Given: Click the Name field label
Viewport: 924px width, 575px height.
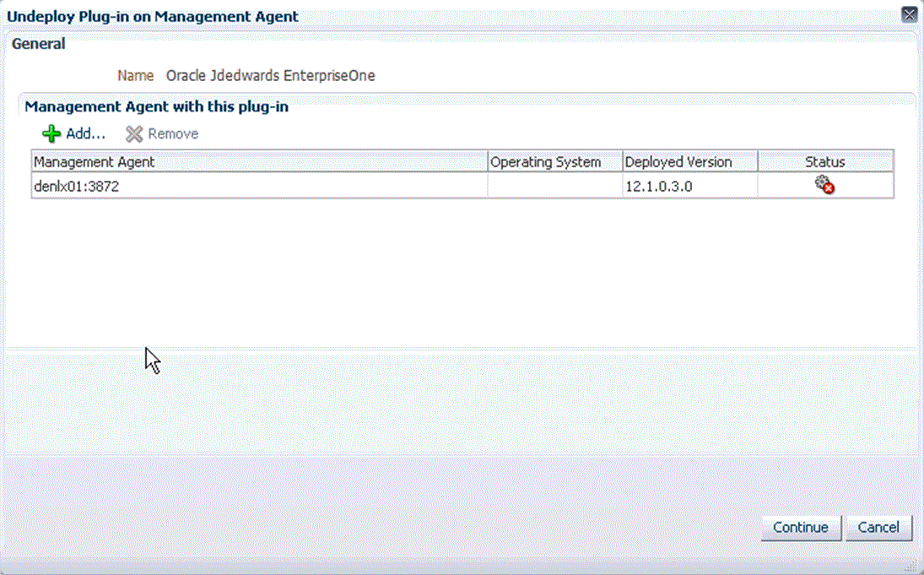Looking at the screenshot, I should [136, 75].
